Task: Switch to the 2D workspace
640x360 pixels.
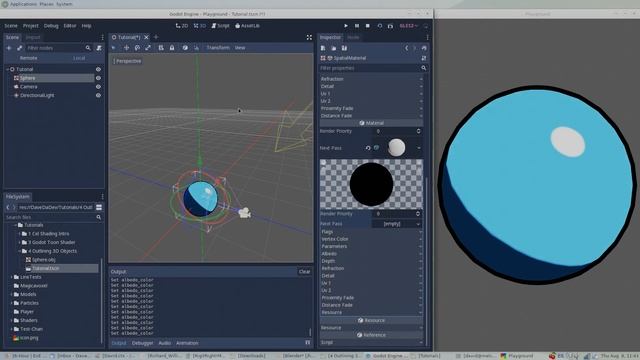Action: (x=182, y=26)
